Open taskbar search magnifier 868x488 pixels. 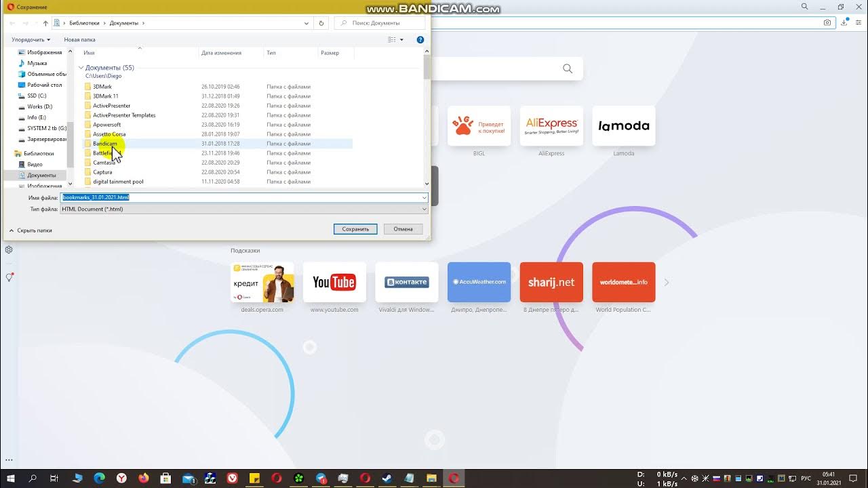click(x=33, y=479)
